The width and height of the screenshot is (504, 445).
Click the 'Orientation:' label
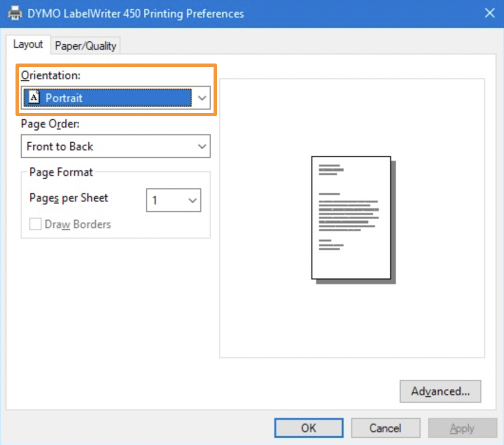point(51,75)
